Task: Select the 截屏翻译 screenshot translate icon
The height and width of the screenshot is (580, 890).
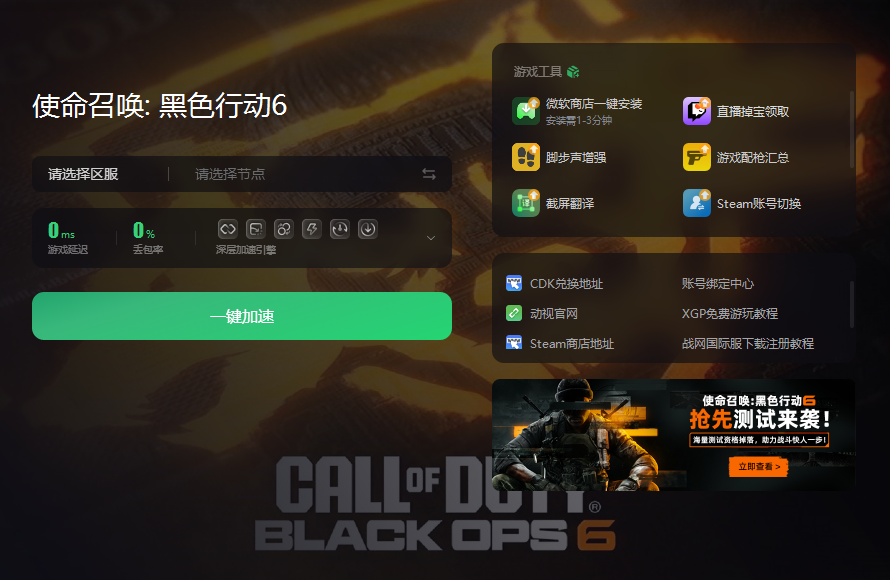Action: tap(526, 203)
